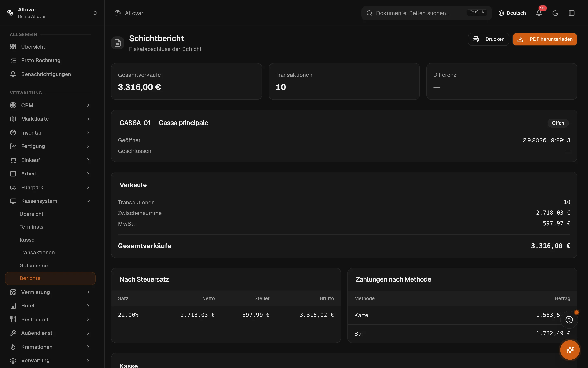The image size is (588, 368).
Task: Open the organization switcher chevrons
Action: [x=95, y=13]
